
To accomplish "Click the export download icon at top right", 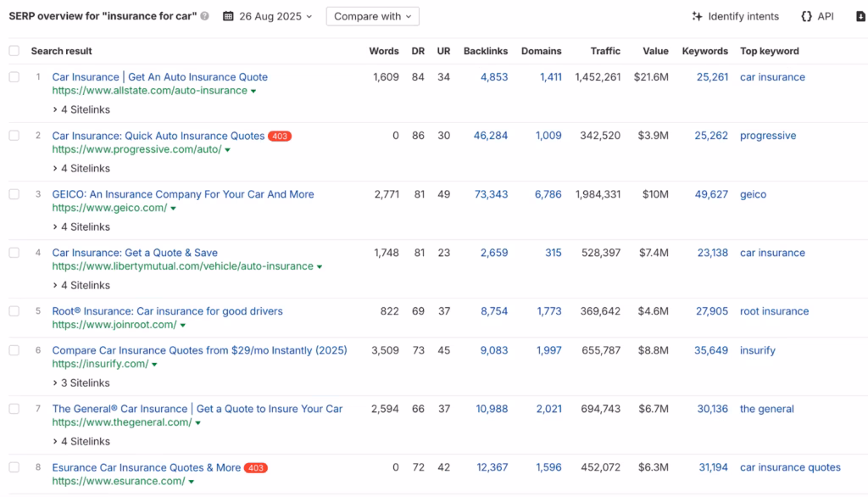I will click(x=861, y=16).
